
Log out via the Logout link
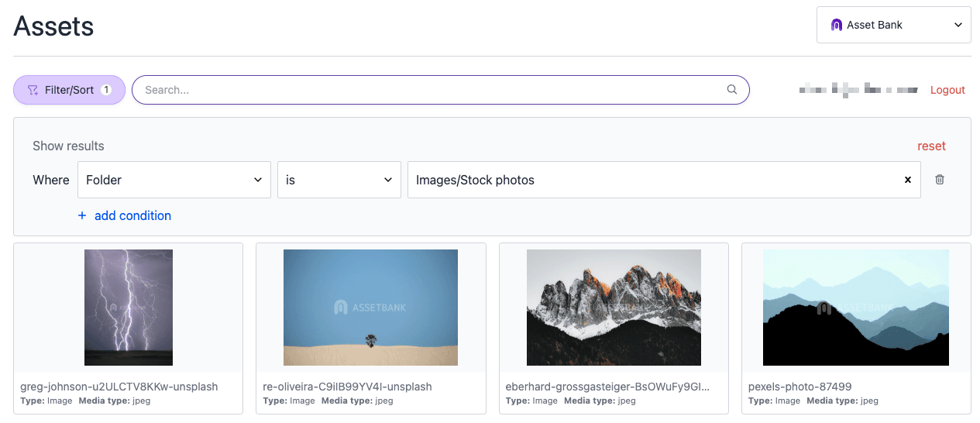[947, 90]
